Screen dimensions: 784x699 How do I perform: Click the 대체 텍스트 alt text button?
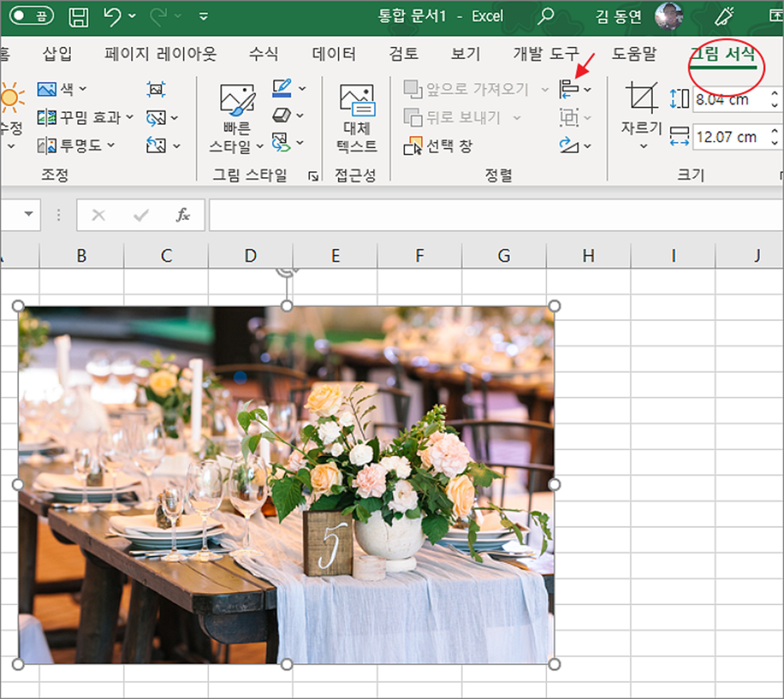coord(357,119)
